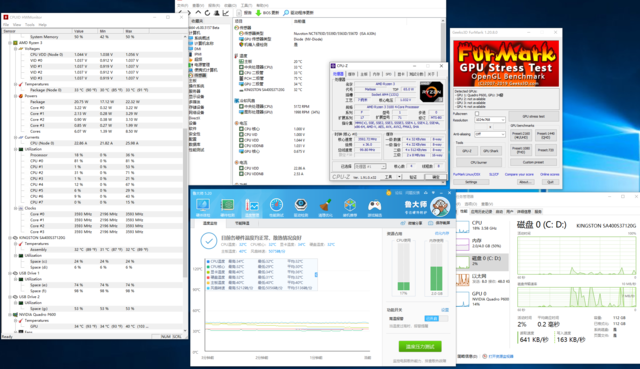Open the gamepad game library icon in Lu Master
This screenshot has height=369, width=640.
click(x=374, y=205)
